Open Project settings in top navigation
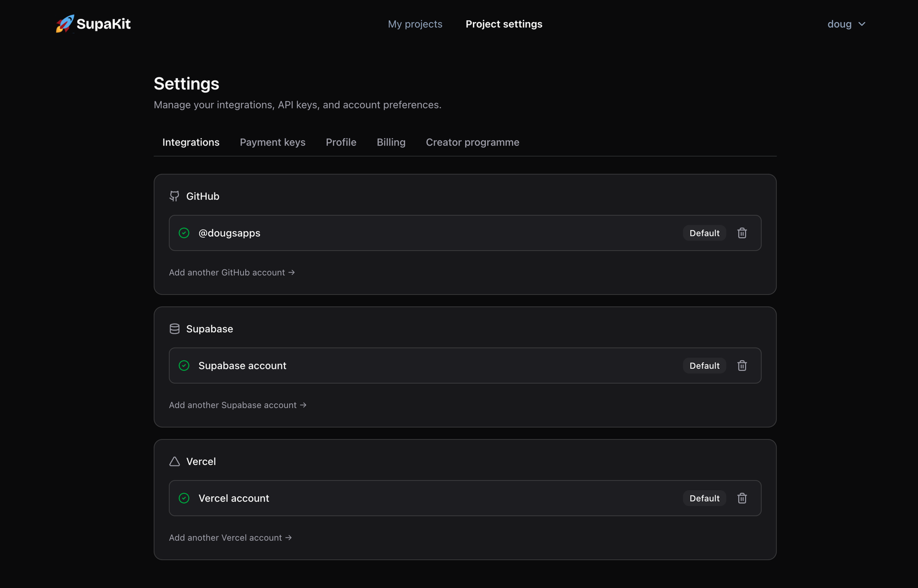Viewport: 918px width, 588px height. point(504,24)
